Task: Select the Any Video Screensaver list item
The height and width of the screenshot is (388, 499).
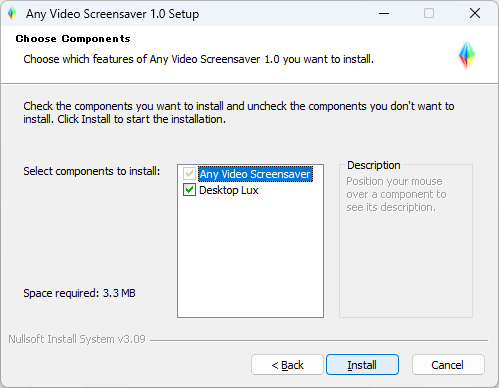Action: pos(255,174)
